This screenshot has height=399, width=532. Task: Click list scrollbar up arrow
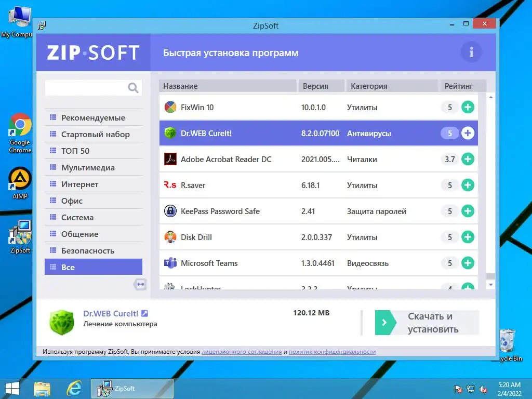490,97
